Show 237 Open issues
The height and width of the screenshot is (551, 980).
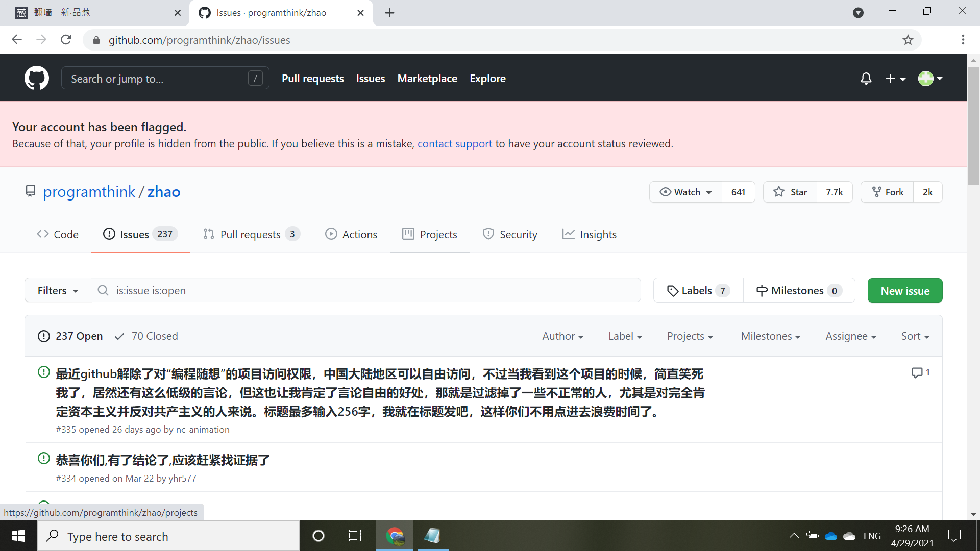click(70, 336)
